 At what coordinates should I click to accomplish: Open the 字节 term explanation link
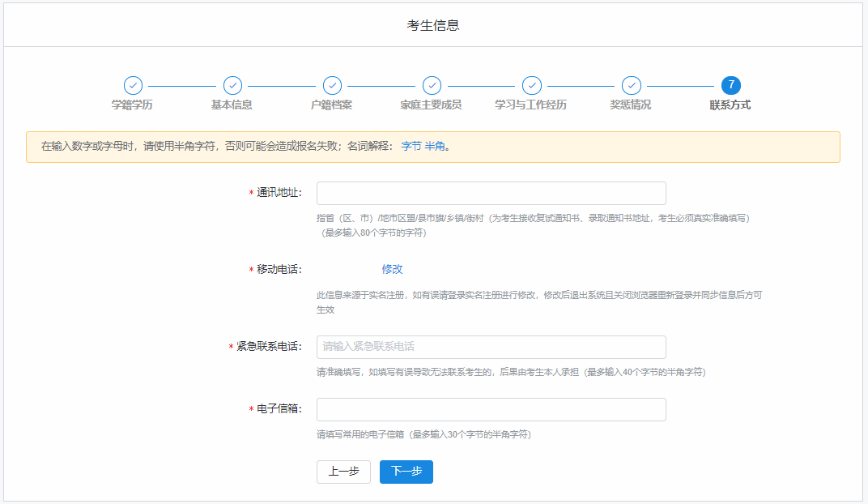pyautogui.click(x=411, y=147)
